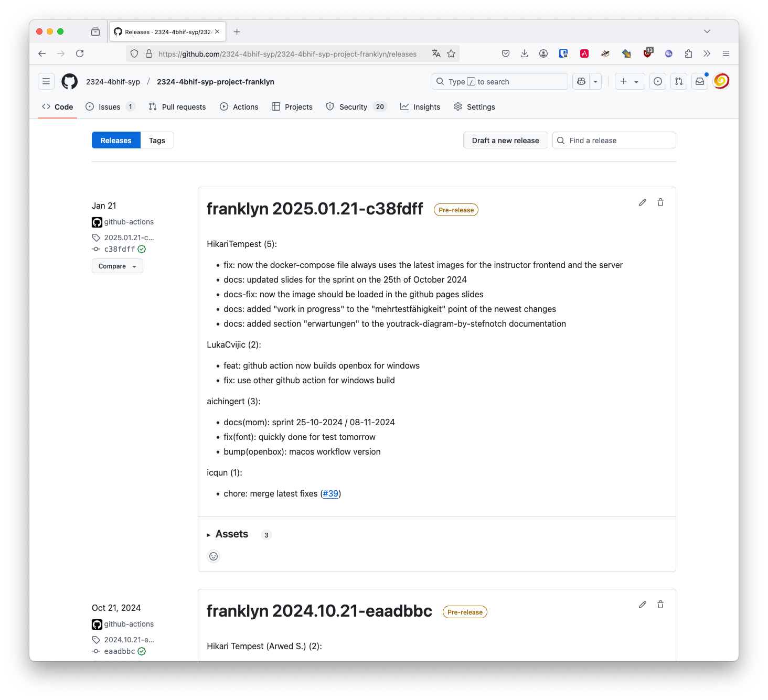Open the c38fdff commit link
Screen dimensions: 768x700
pos(120,250)
